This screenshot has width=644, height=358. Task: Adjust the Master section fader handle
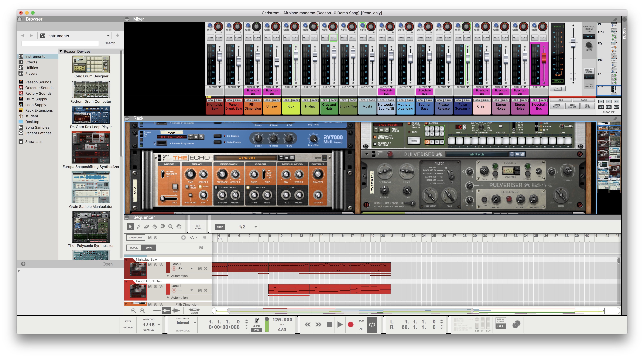(573, 42)
